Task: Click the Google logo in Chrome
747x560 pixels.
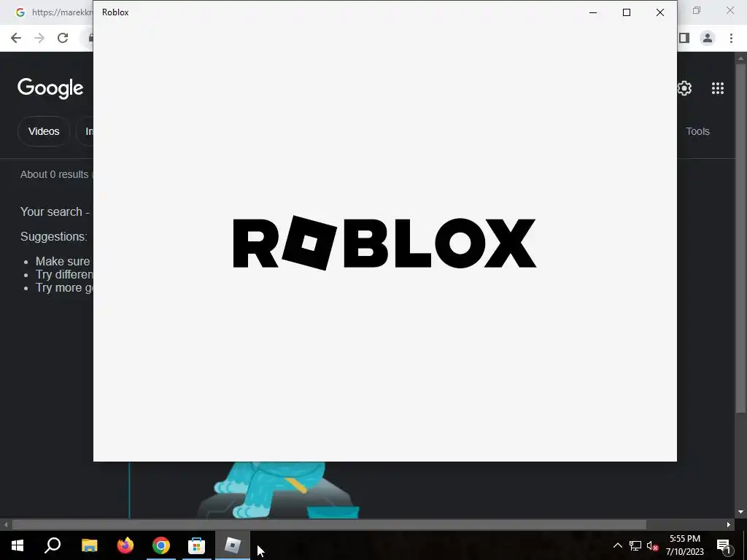Action: pyautogui.click(x=50, y=88)
